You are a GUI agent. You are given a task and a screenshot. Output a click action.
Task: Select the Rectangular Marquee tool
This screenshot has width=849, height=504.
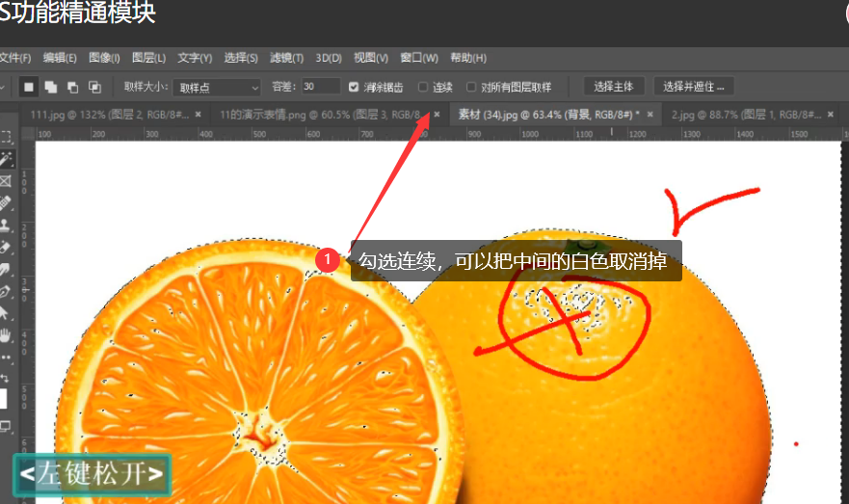point(6,137)
